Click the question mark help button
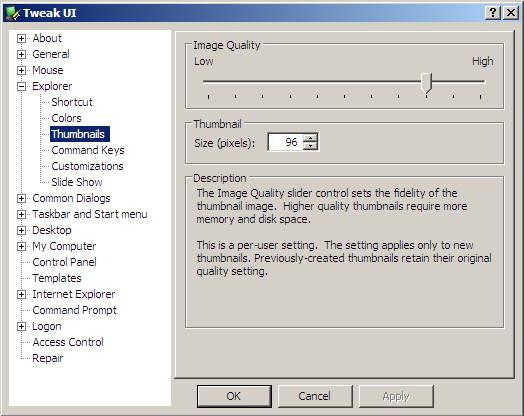The image size is (524, 416). (493, 13)
